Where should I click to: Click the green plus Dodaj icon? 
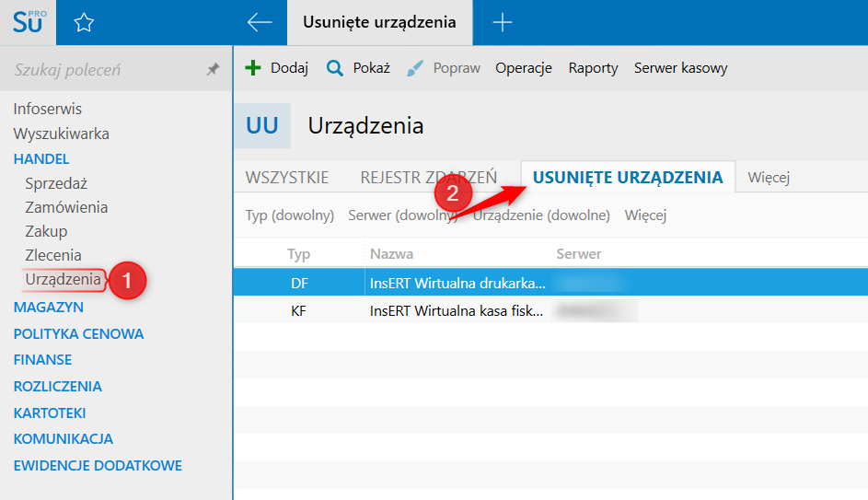point(253,68)
